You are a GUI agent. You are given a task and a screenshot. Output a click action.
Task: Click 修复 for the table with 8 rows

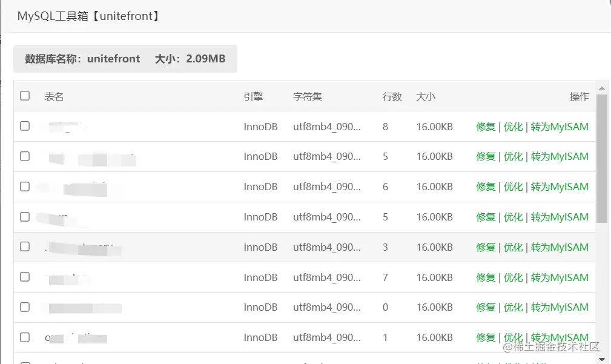coord(486,127)
